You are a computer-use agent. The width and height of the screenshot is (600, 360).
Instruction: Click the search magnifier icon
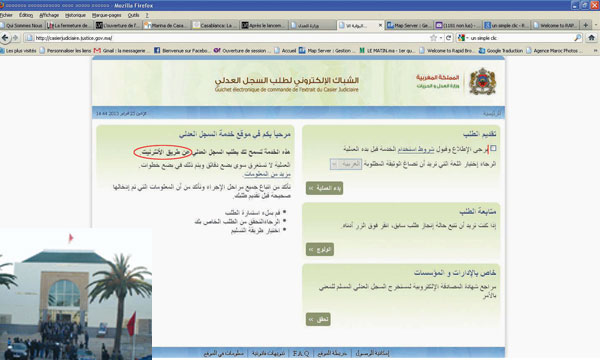[x=577, y=37]
